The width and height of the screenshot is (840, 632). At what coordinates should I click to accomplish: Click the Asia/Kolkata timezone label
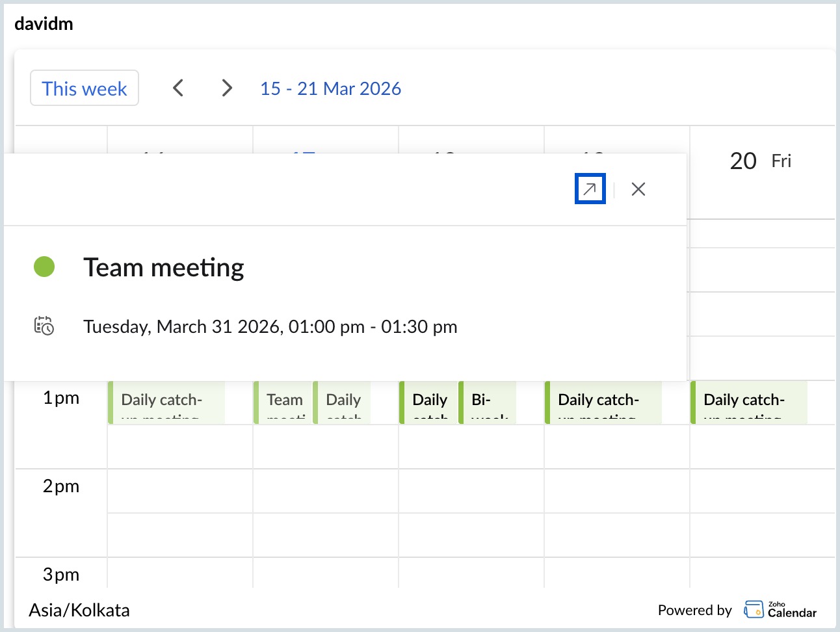pos(79,610)
